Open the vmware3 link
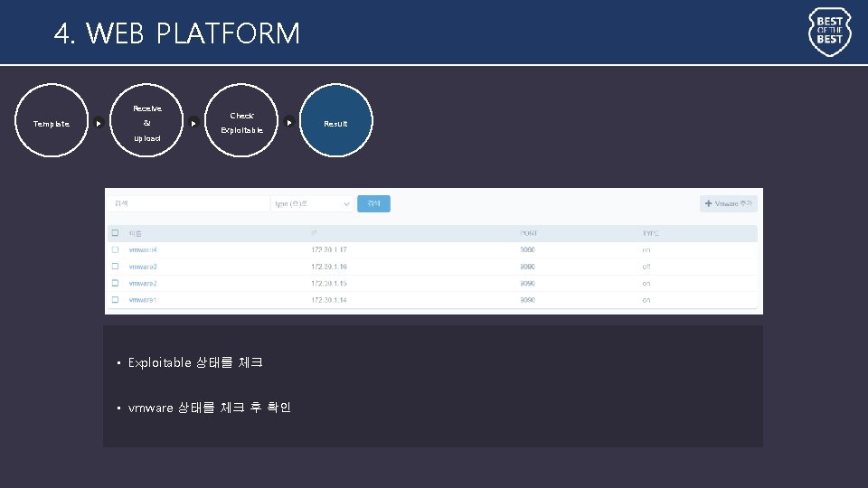The height and width of the screenshot is (488, 868). click(143, 267)
